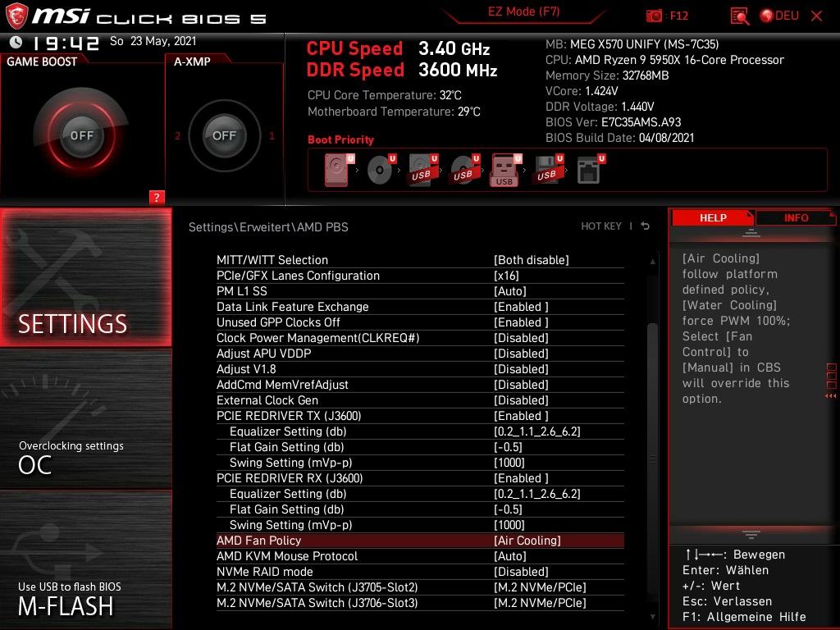The width and height of the screenshot is (840, 630).
Task: Click the Settings\Erweitert\AMD PBS breadcrumb
Action: (x=268, y=226)
